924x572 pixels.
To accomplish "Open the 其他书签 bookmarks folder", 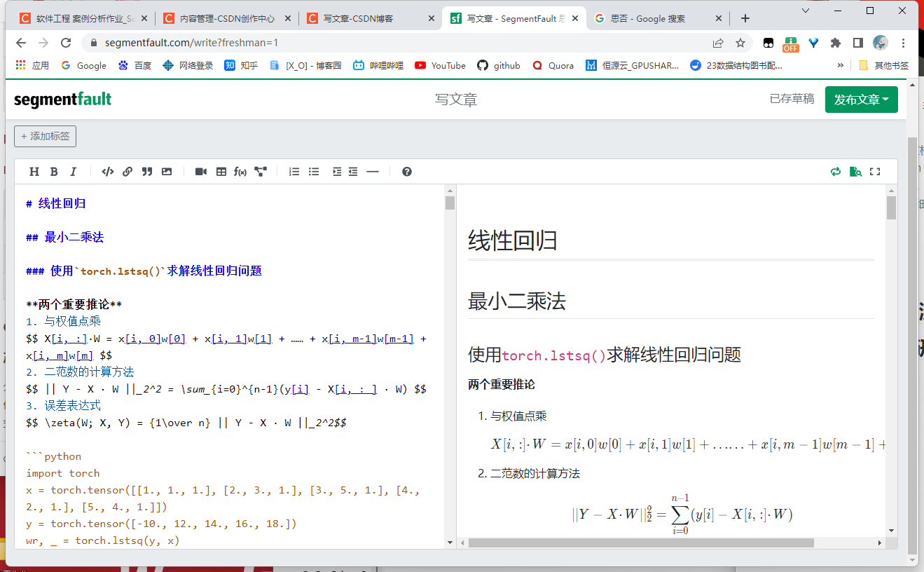I will click(883, 65).
